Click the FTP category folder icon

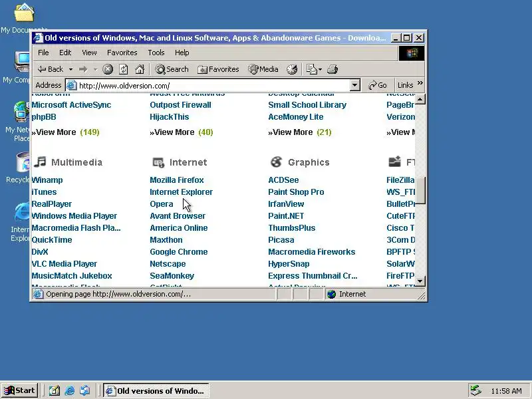(394, 162)
